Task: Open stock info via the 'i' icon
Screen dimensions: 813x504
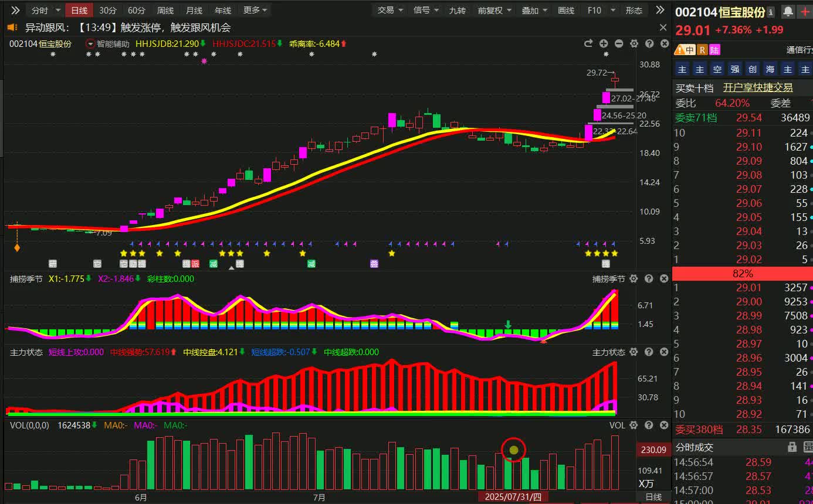Action: point(771,12)
